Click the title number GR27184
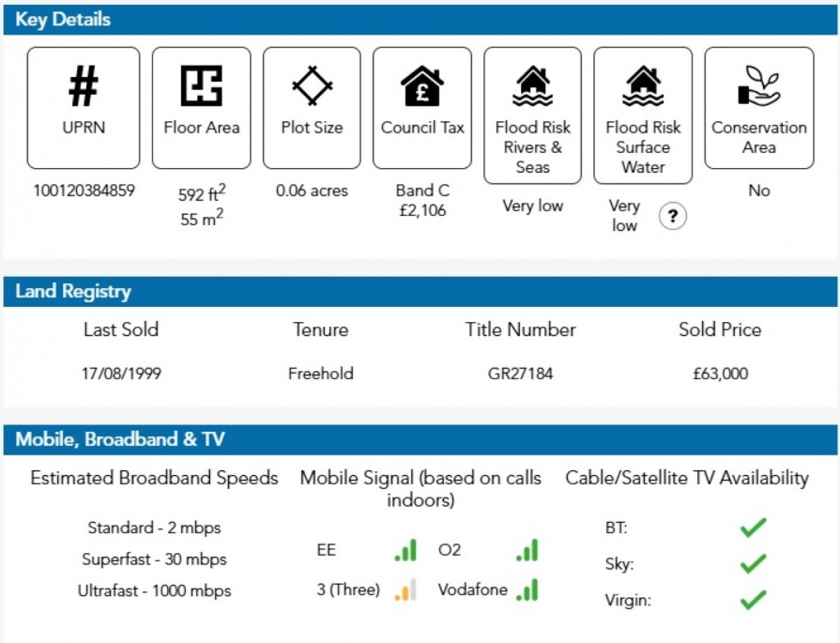 (520, 374)
